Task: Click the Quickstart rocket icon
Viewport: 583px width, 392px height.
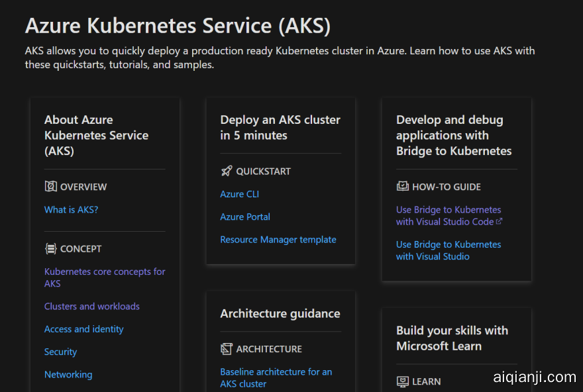Action: tap(227, 171)
